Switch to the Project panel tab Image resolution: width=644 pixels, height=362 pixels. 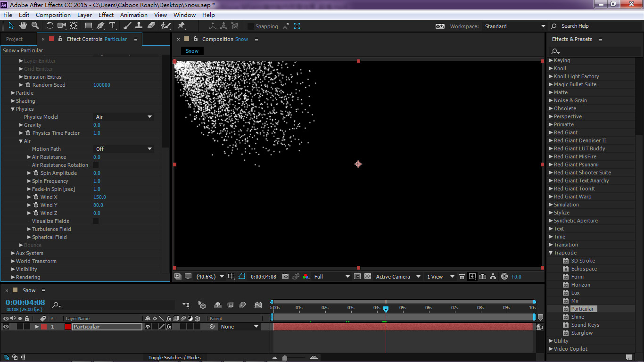(15, 39)
